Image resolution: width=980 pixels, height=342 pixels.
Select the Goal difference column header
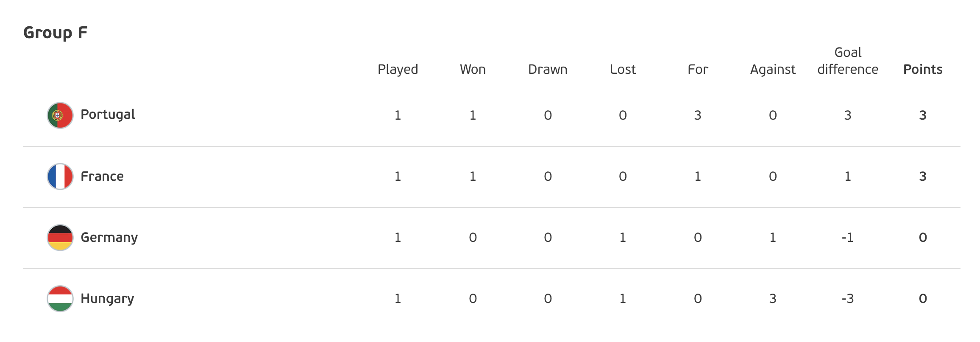click(x=848, y=61)
